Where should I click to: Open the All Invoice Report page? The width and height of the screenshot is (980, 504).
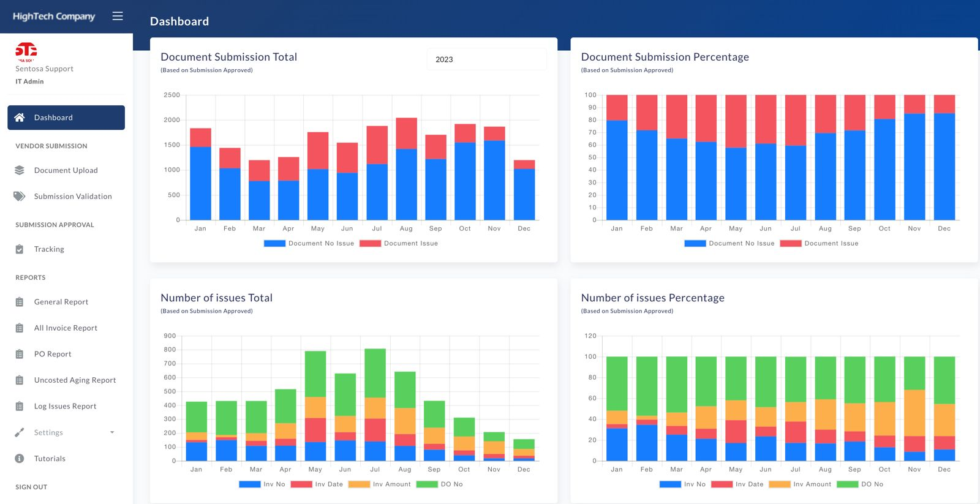pyautogui.click(x=66, y=328)
